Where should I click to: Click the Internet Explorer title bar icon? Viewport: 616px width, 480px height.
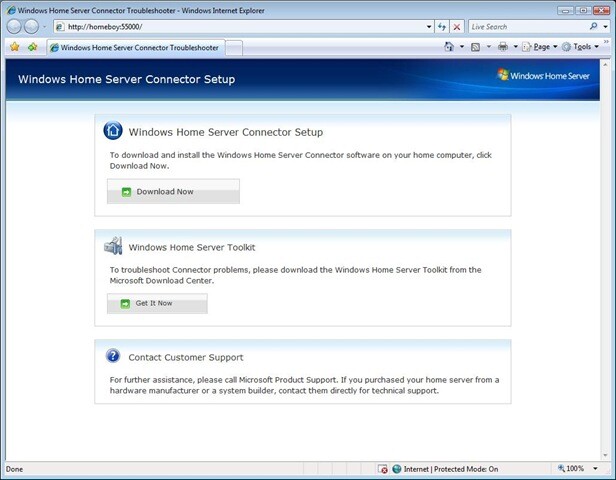pos(11,10)
